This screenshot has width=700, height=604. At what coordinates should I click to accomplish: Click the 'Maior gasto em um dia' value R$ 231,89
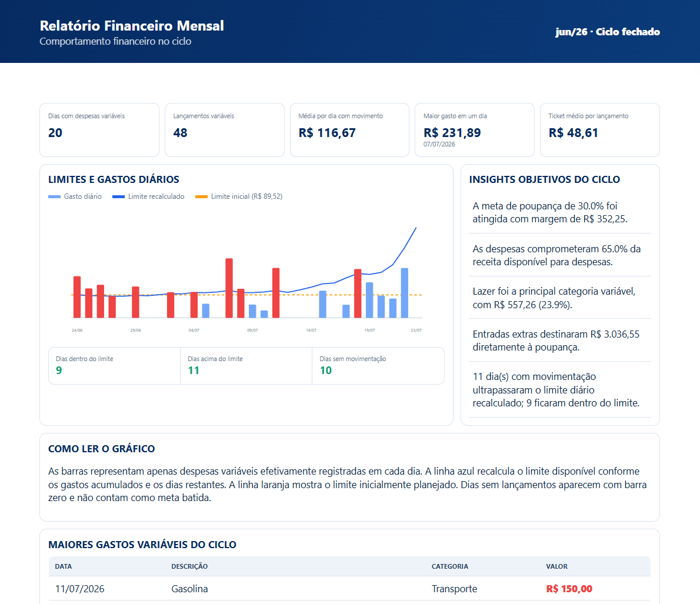[x=452, y=132]
